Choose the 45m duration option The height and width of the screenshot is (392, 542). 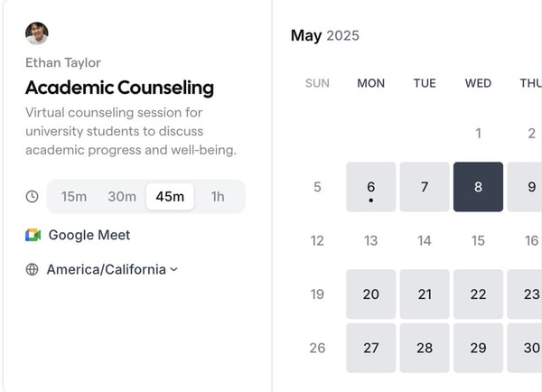(x=170, y=196)
